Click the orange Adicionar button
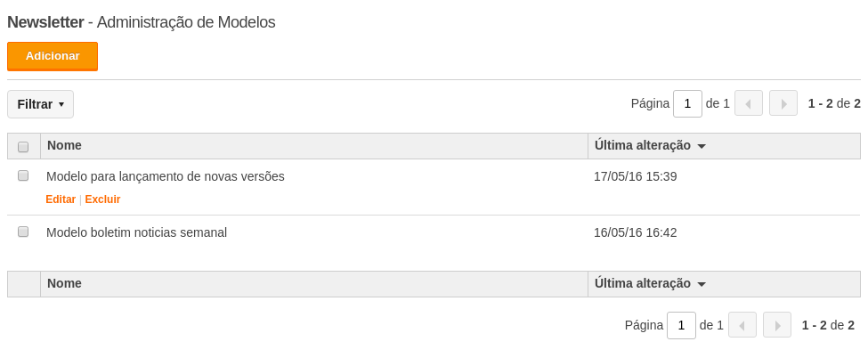The height and width of the screenshot is (358, 868). click(53, 56)
